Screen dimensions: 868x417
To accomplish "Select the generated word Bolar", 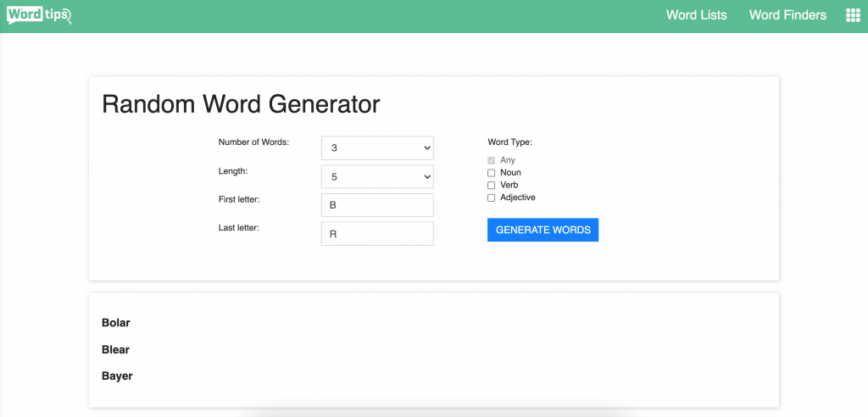I will click(116, 323).
